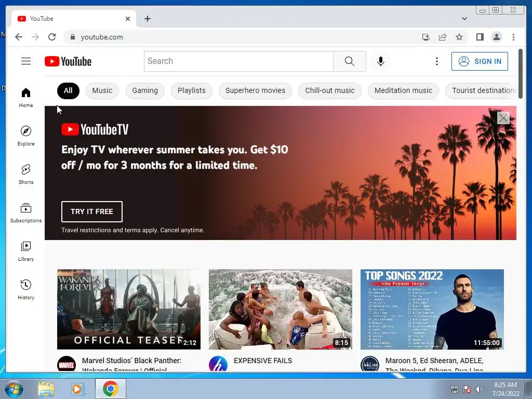
Task: Go to Home in sidebar
Action: [26, 98]
